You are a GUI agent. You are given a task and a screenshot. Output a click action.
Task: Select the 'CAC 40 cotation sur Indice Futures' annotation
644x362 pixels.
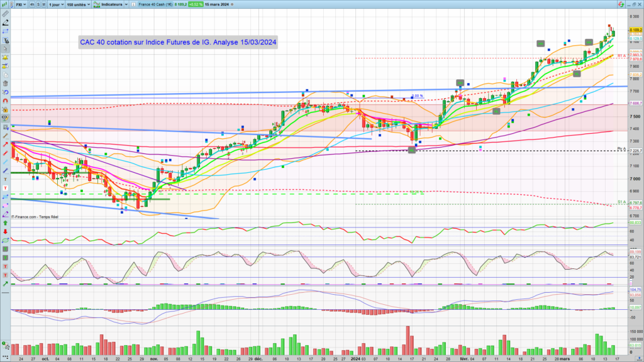click(178, 42)
